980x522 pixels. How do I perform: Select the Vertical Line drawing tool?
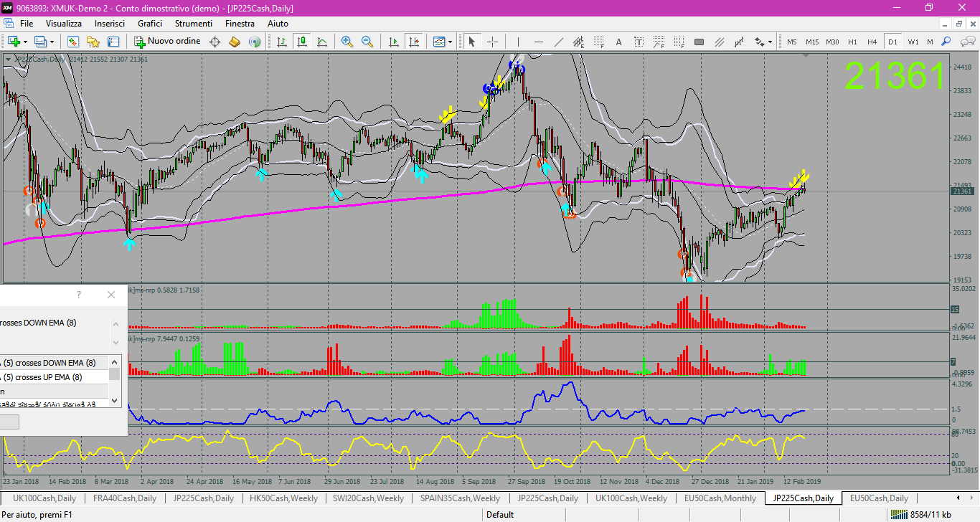click(x=518, y=42)
